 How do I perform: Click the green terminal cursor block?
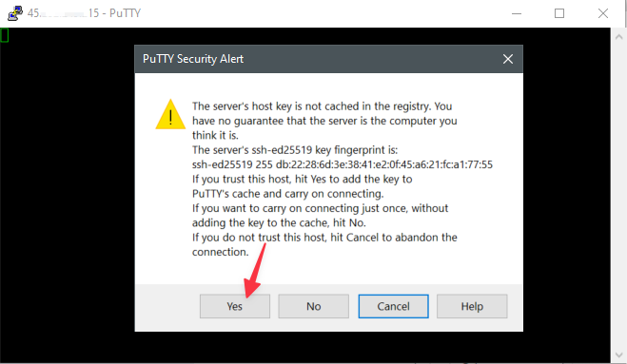(5, 35)
